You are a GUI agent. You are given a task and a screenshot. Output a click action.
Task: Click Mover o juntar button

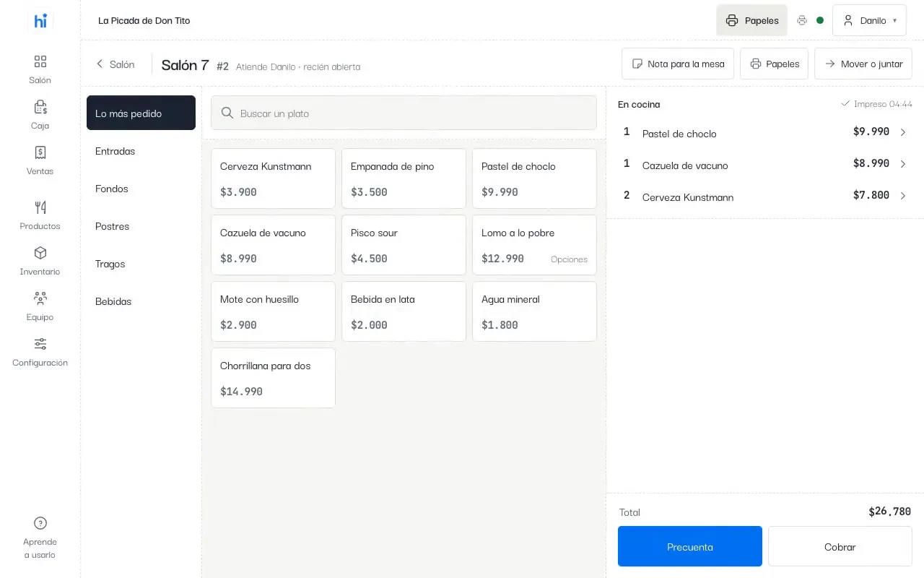863,64
